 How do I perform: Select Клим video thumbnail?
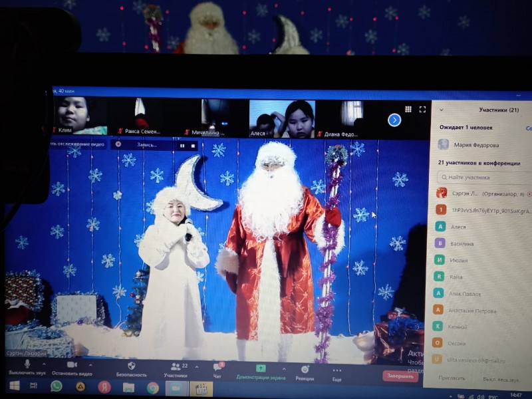coord(80,115)
